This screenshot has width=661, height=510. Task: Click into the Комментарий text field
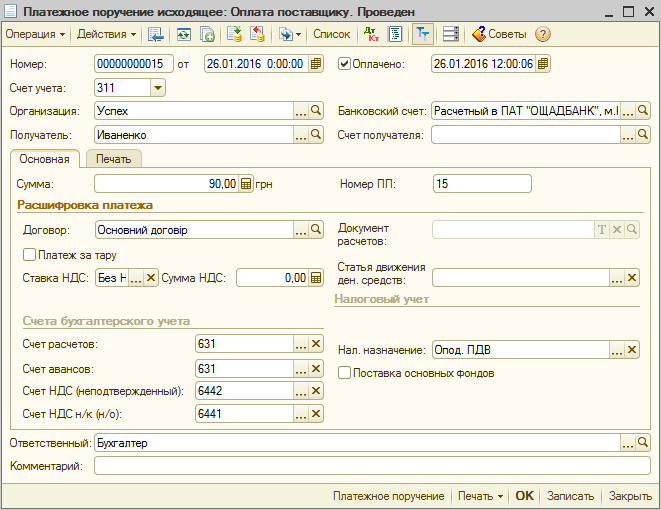pos(371,465)
